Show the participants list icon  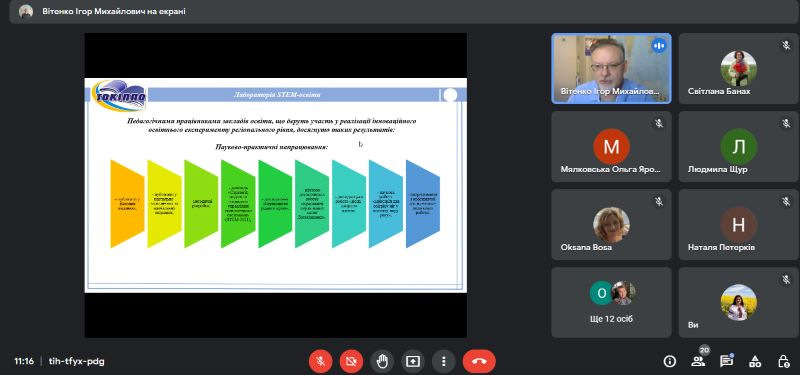coord(698,362)
